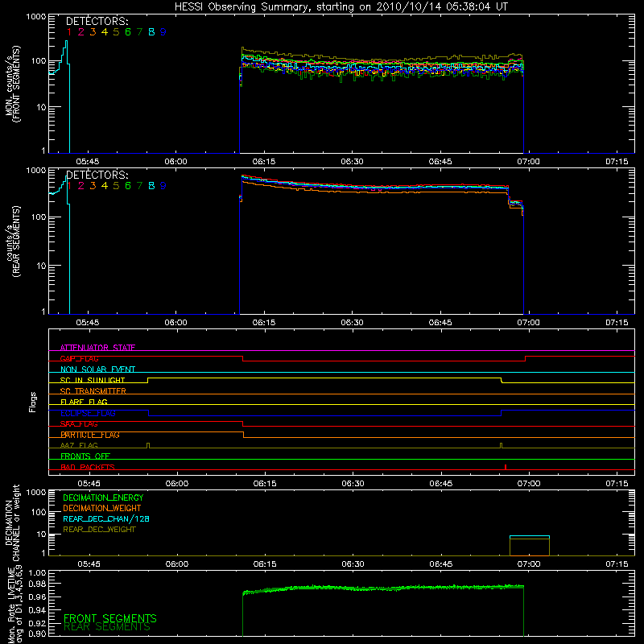Click the 06:45 tick under front segments plot
Image resolution: width=644 pixels, height=644 pixels.
[440, 162]
